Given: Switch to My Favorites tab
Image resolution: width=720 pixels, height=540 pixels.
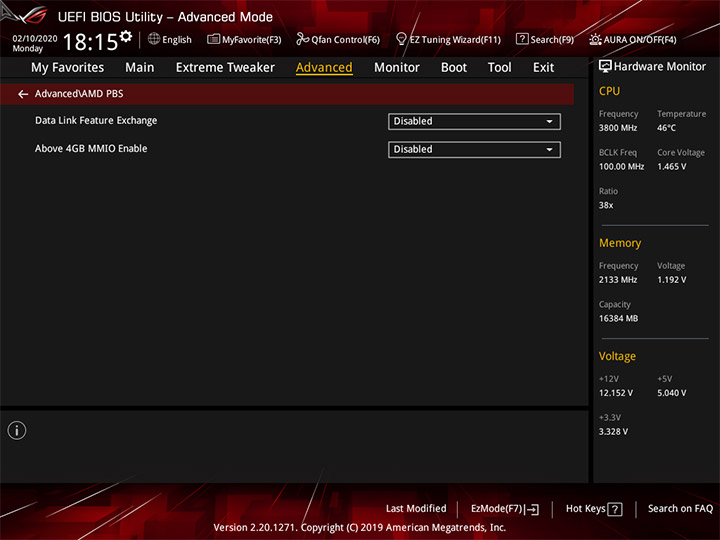Looking at the screenshot, I should (x=68, y=68).
